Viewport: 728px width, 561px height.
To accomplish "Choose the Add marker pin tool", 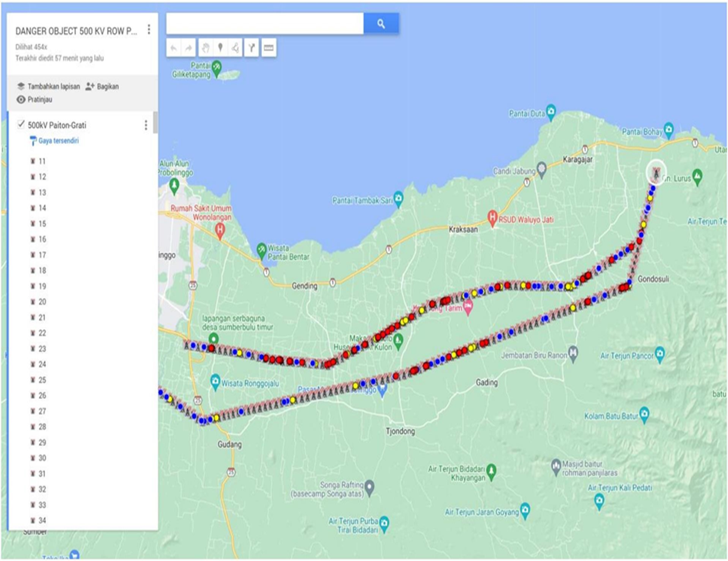I will coord(220,48).
